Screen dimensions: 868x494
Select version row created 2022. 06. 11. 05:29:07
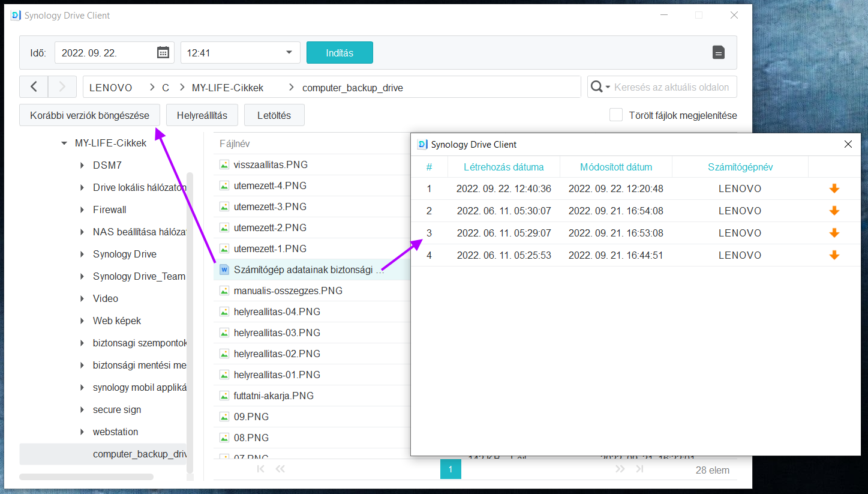coord(636,233)
